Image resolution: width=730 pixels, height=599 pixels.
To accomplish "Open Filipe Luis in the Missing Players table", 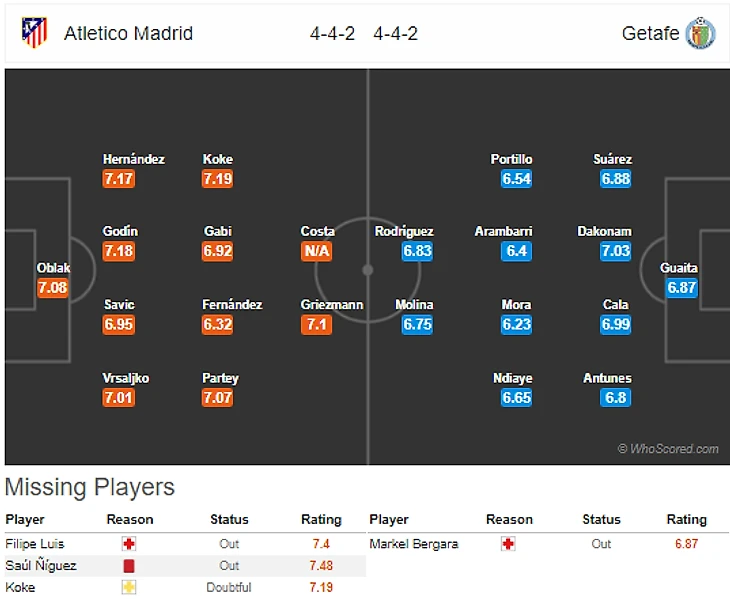I will click(33, 544).
